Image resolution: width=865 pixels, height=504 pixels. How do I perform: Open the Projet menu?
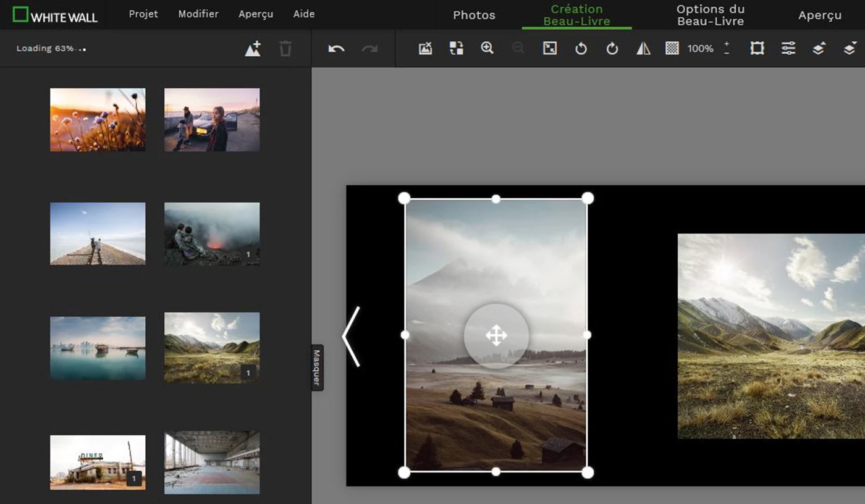point(143,14)
